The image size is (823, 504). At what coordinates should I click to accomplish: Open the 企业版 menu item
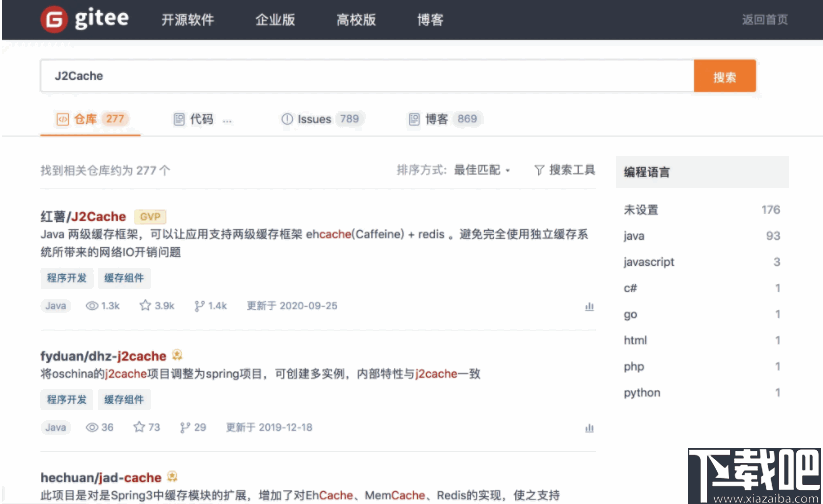pyautogui.click(x=275, y=20)
